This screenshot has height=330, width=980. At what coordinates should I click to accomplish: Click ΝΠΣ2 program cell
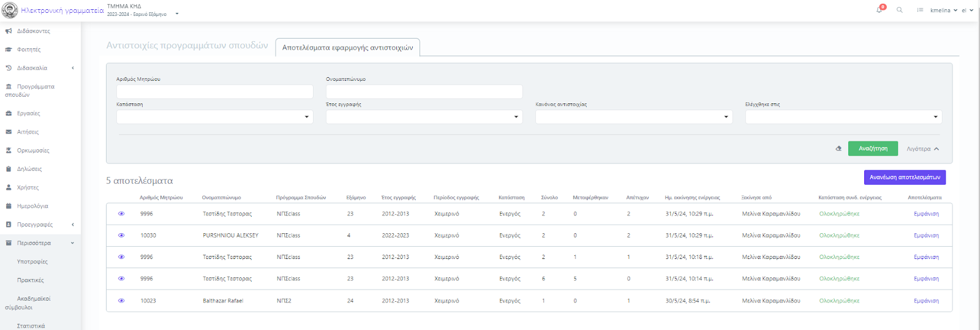click(284, 301)
